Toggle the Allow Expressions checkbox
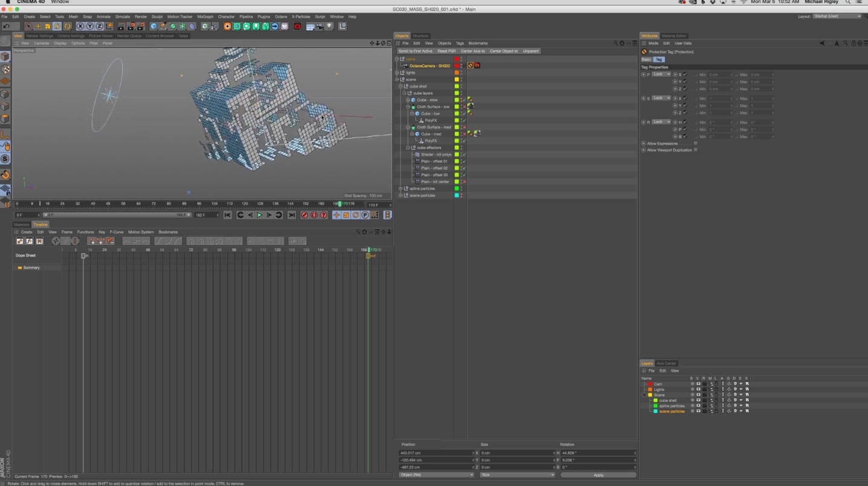 [696, 143]
